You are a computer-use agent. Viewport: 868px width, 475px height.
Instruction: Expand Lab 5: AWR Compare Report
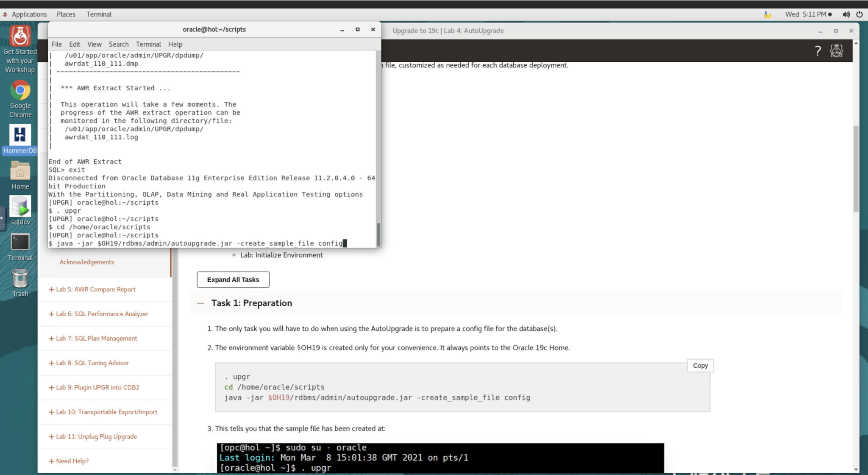point(95,289)
